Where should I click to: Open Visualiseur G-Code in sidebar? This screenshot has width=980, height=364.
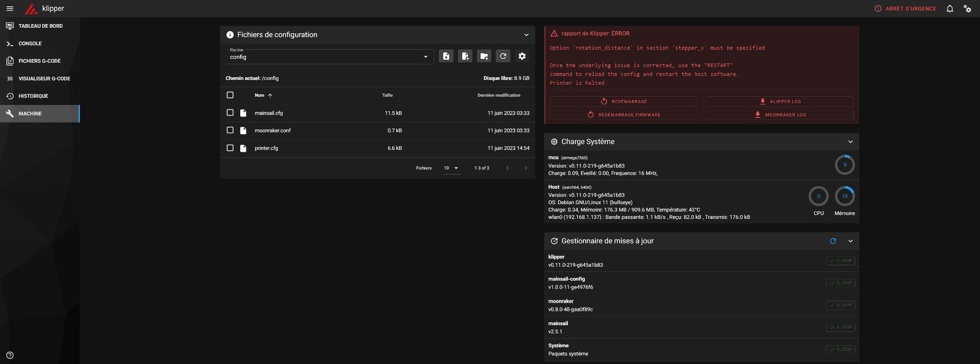pyautogui.click(x=44, y=79)
